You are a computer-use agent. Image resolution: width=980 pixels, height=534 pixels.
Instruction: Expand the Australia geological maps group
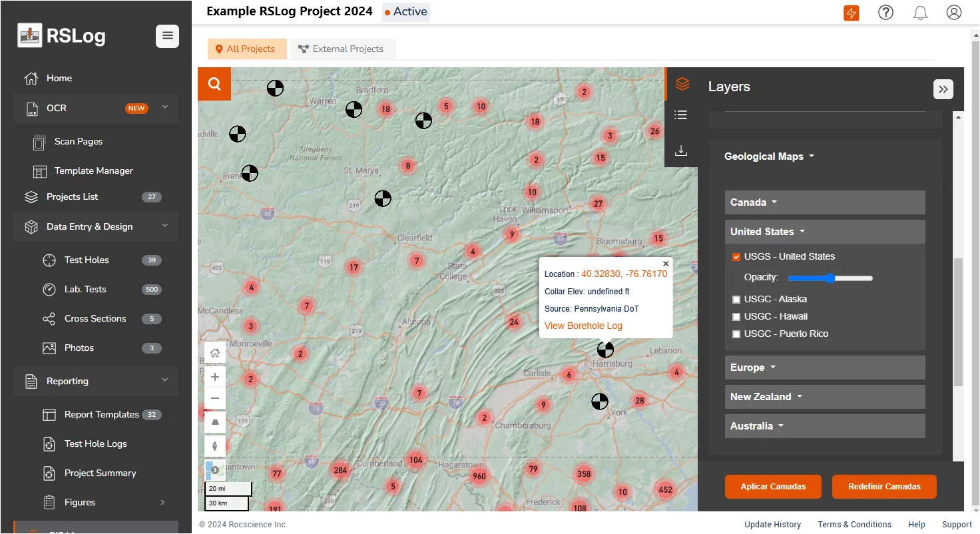(824, 426)
